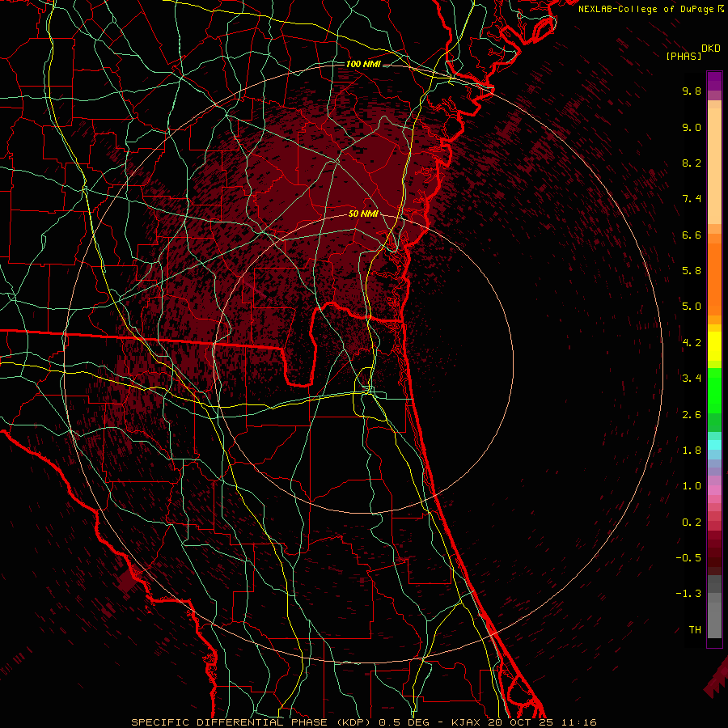Click the 5.8 scale value
The image size is (728, 728).
tap(692, 271)
